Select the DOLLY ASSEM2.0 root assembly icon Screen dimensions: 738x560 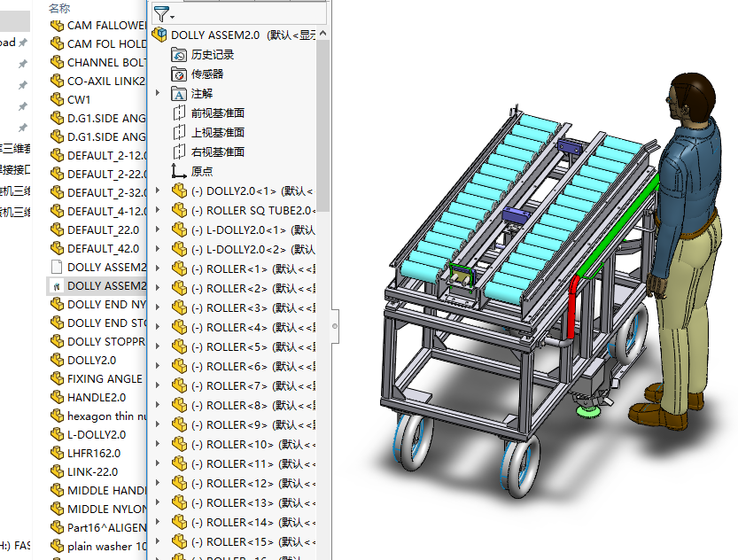pyautogui.click(x=159, y=35)
